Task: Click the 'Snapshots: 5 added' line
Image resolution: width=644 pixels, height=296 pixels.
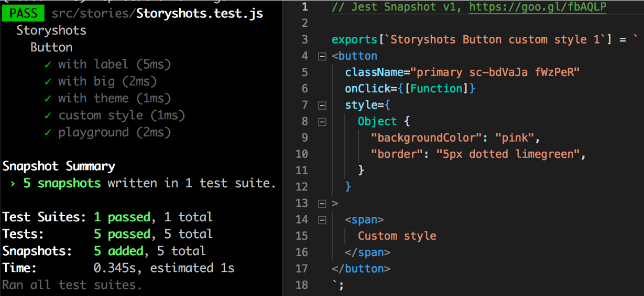Action: [x=104, y=251]
